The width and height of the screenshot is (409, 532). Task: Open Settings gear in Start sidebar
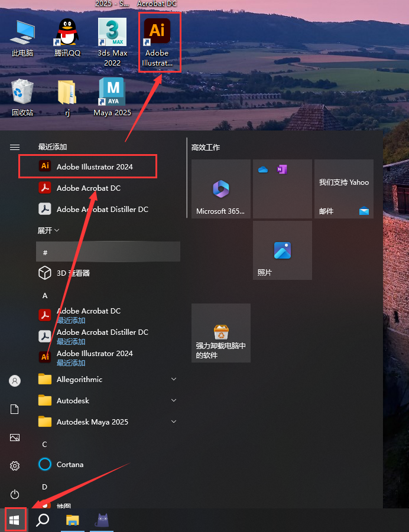pyautogui.click(x=15, y=466)
